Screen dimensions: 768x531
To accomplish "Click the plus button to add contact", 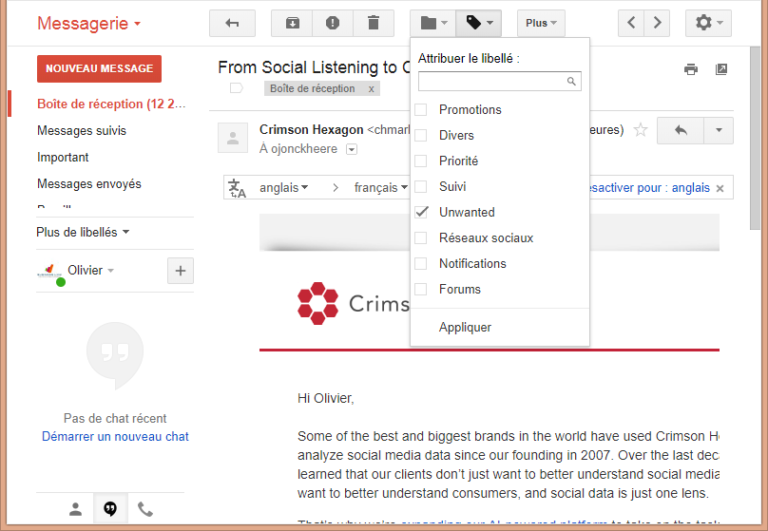I will click(180, 270).
